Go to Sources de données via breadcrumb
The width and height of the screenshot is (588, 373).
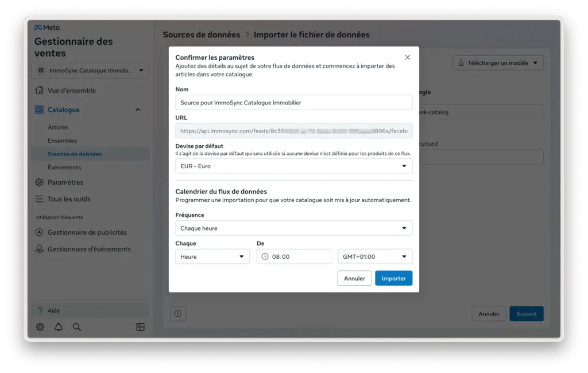(202, 34)
